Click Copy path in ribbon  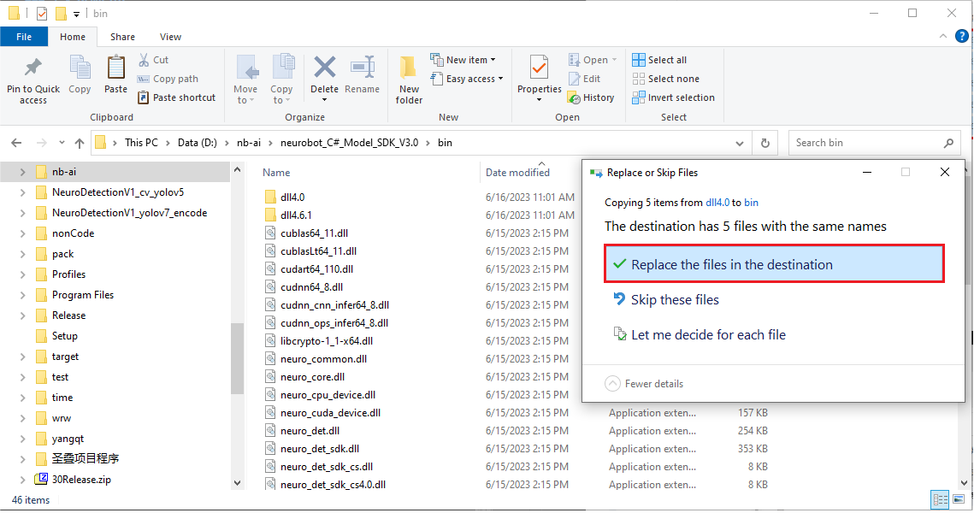(x=168, y=79)
